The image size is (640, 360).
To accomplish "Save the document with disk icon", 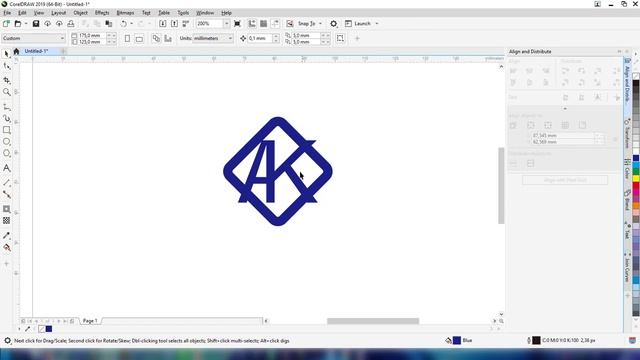I will tap(36, 24).
